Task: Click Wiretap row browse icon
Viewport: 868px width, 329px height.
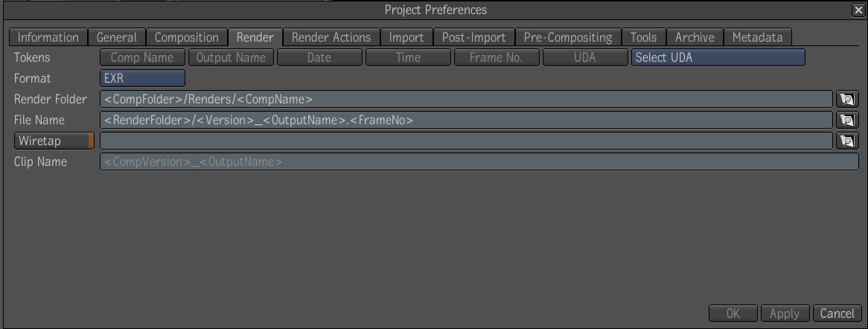Action: pyautogui.click(x=847, y=141)
